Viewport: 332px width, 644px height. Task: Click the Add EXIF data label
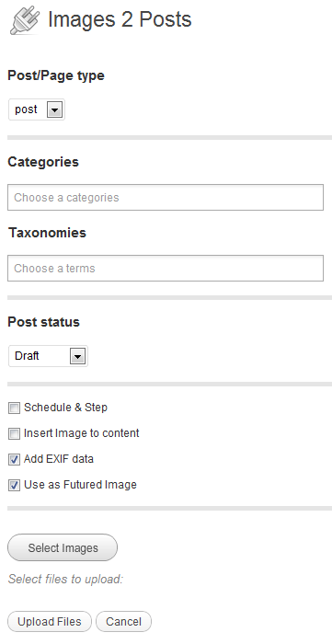59,459
